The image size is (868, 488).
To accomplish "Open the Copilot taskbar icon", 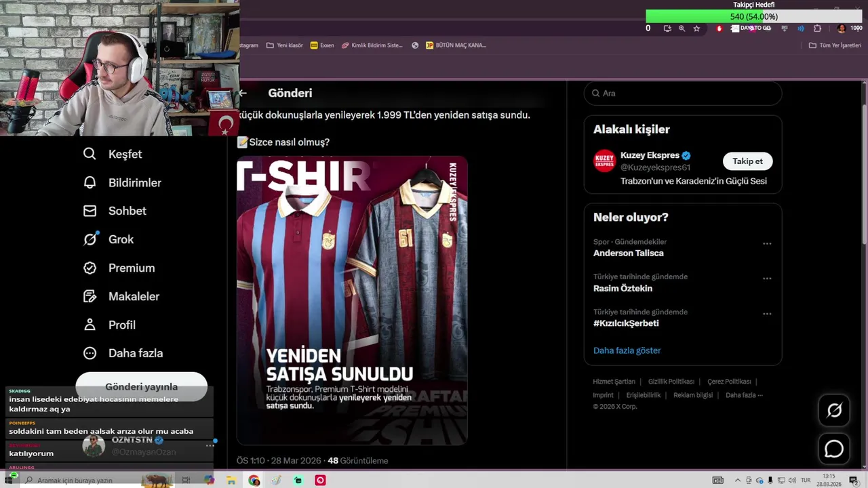I will coord(209,481).
